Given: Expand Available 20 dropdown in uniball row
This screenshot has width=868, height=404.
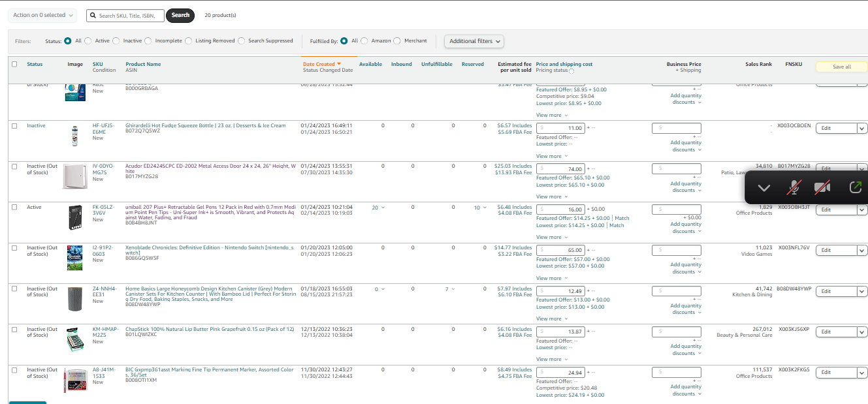Looking at the screenshot, I should pos(378,208).
